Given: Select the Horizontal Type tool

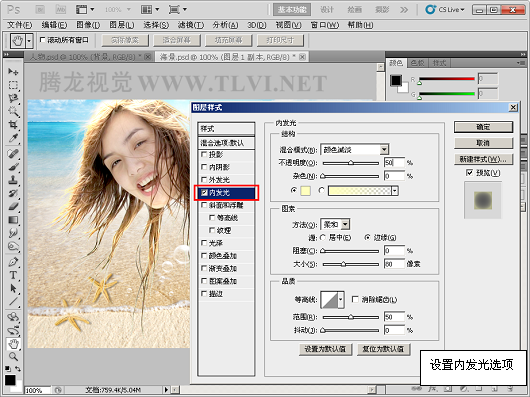Looking at the screenshot, I should tap(13, 275).
